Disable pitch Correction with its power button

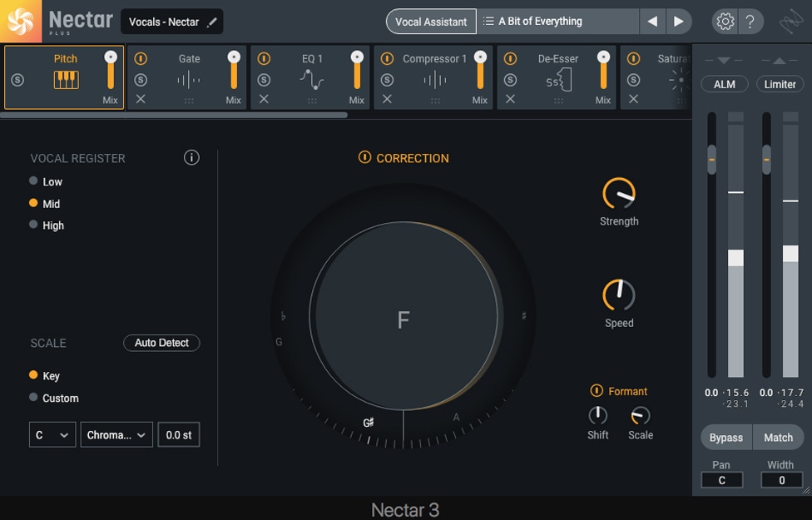tap(364, 157)
